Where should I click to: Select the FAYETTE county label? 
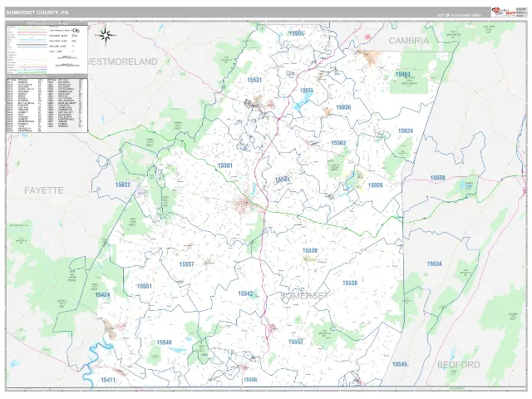(44, 190)
